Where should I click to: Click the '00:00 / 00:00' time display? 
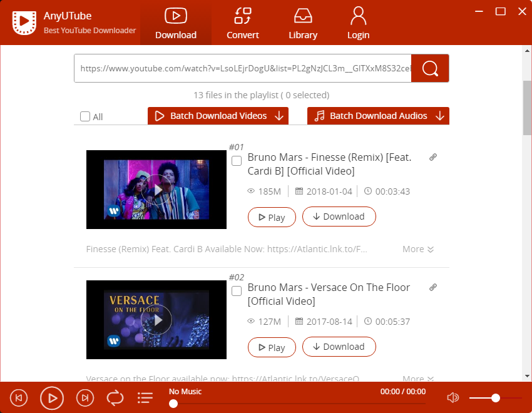point(402,392)
